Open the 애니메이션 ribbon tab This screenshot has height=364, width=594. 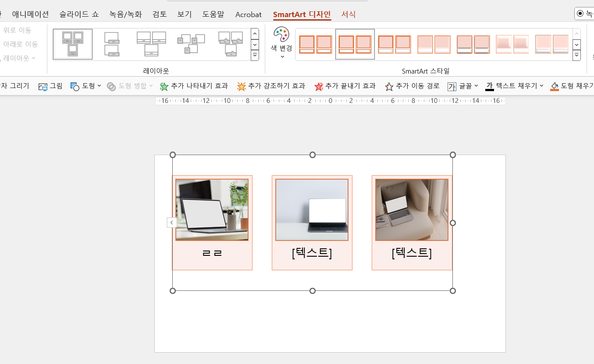tap(30, 14)
